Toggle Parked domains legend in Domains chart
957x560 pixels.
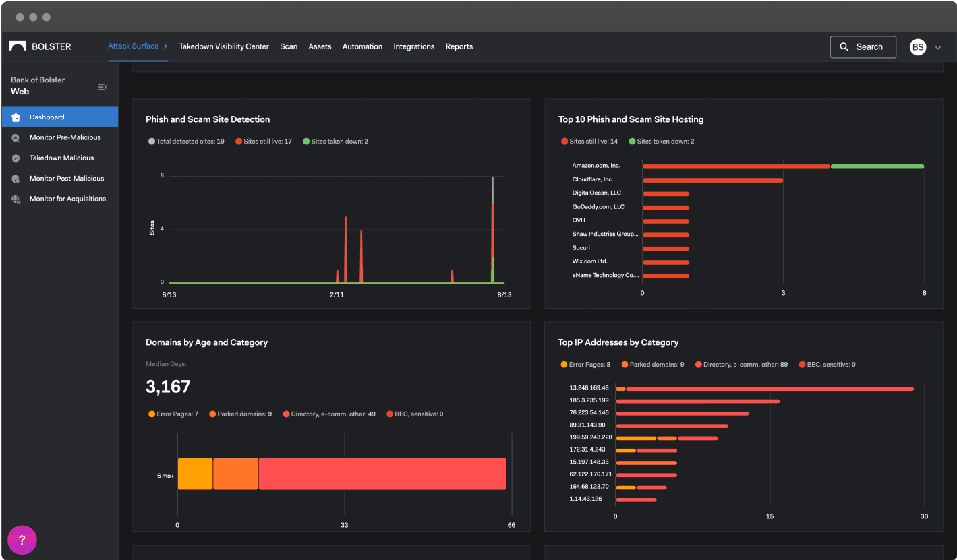(x=241, y=414)
